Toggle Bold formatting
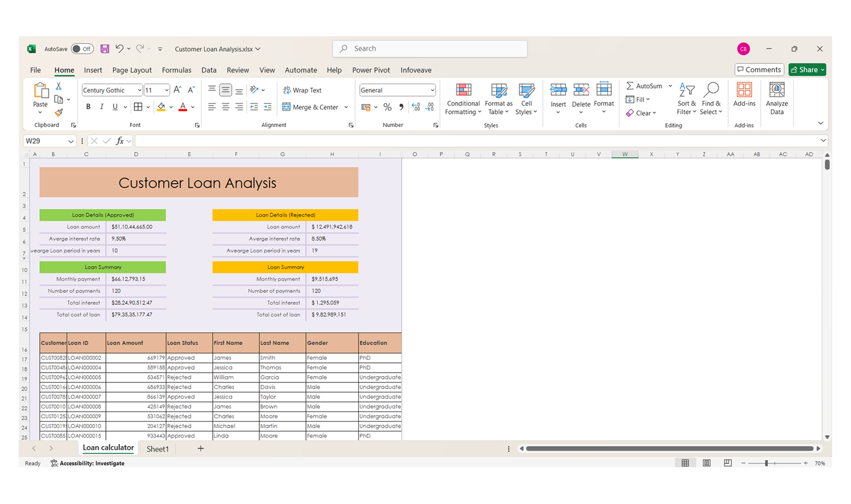 pos(88,107)
